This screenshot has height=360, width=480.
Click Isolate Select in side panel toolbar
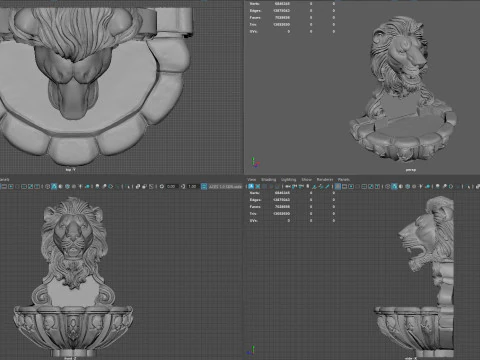(x=469, y=186)
